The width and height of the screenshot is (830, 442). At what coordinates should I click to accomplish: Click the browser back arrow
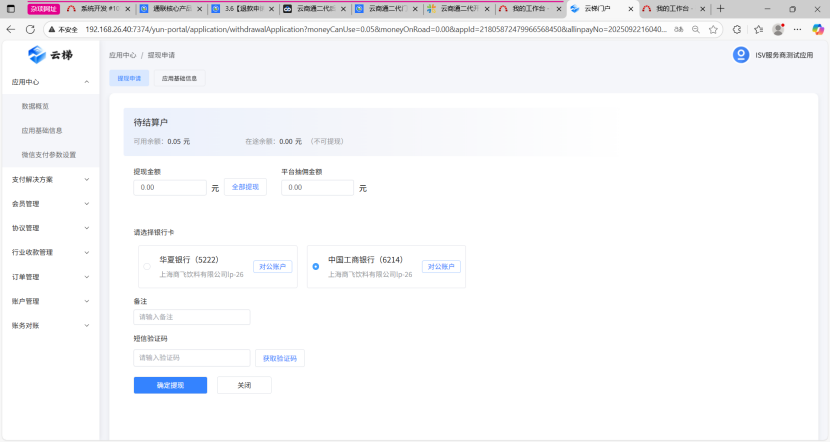click(x=11, y=29)
